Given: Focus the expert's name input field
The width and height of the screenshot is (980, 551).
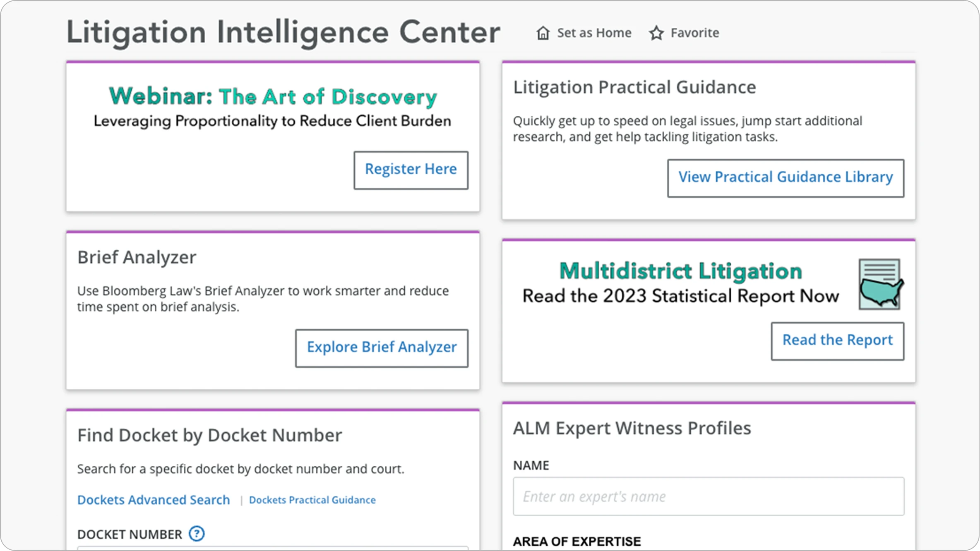Looking at the screenshot, I should pos(708,496).
